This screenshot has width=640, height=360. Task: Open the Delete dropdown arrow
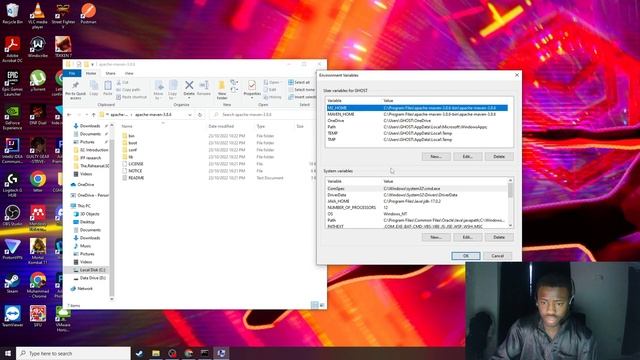pyautogui.click(x=189, y=98)
